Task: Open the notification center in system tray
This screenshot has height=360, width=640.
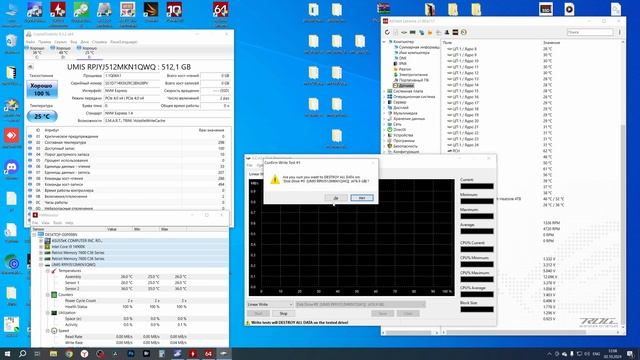Action: 630,353
